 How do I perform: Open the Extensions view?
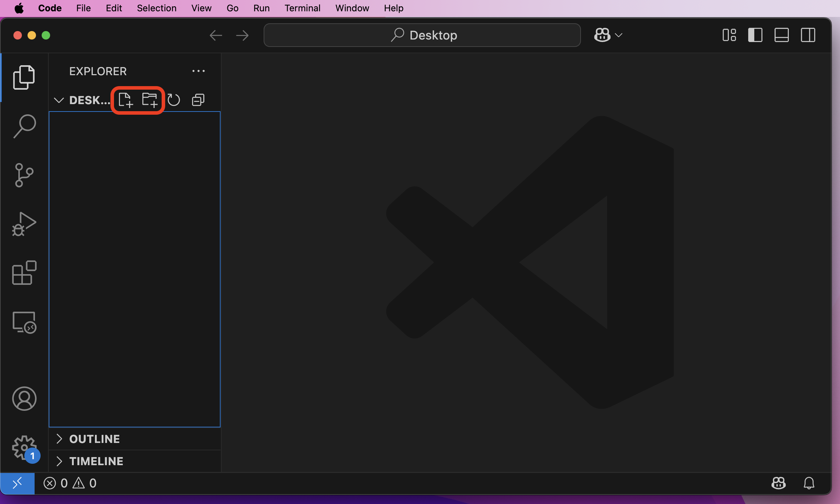pos(24,272)
